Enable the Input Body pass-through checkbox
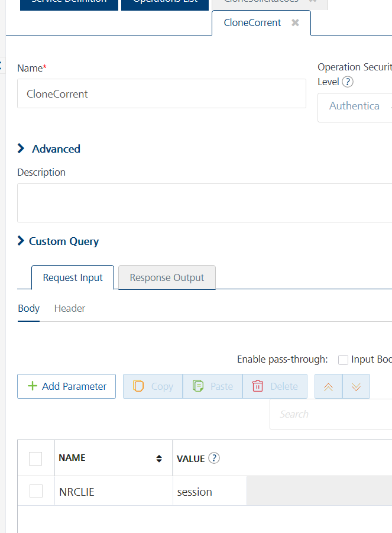 343,360
